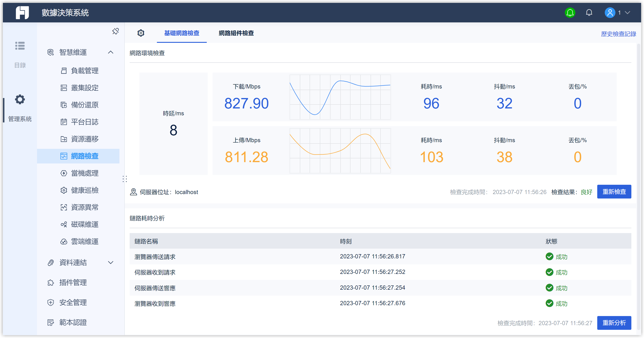Click the 瀏覽器收到響應 row name
Image resolution: width=644 pixels, height=338 pixels.
point(155,303)
